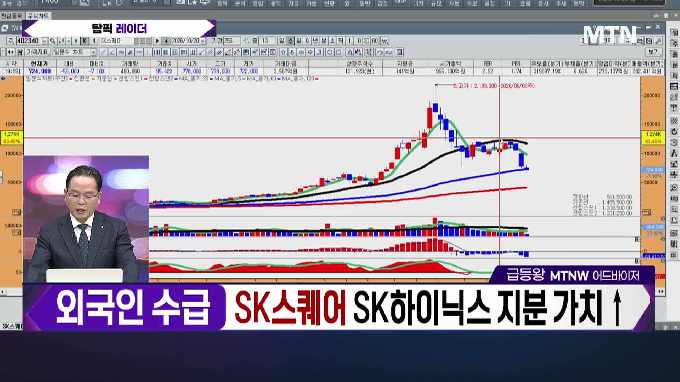The height and width of the screenshot is (382, 680).
Task: Click the left arrow of horizontal scrollbar
Action: (x=3, y=292)
